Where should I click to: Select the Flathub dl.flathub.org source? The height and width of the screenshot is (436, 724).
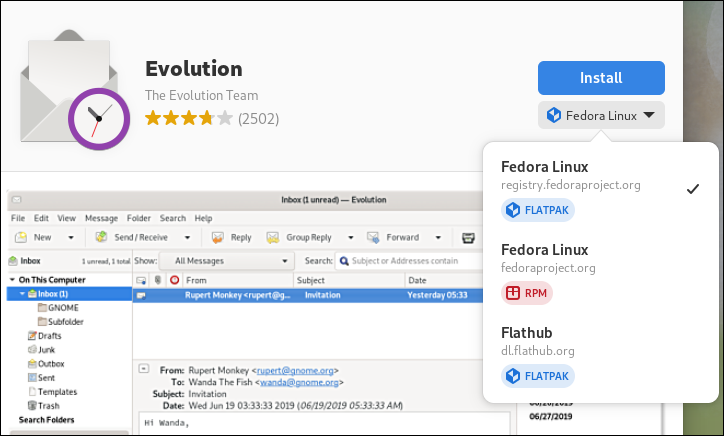tap(600, 355)
